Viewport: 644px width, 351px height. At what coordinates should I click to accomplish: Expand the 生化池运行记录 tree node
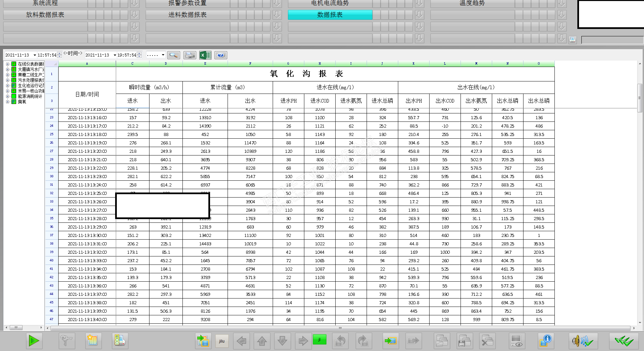coord(7,85)
